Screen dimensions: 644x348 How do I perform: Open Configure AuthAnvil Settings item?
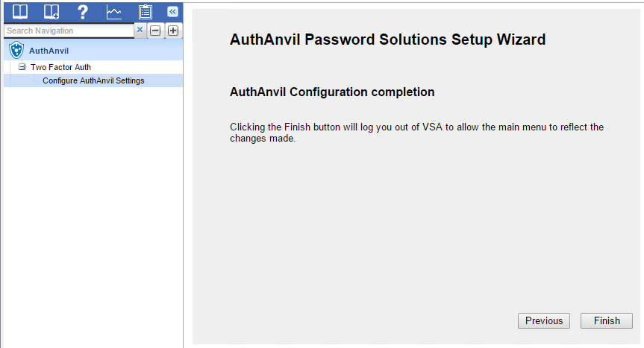93,80
